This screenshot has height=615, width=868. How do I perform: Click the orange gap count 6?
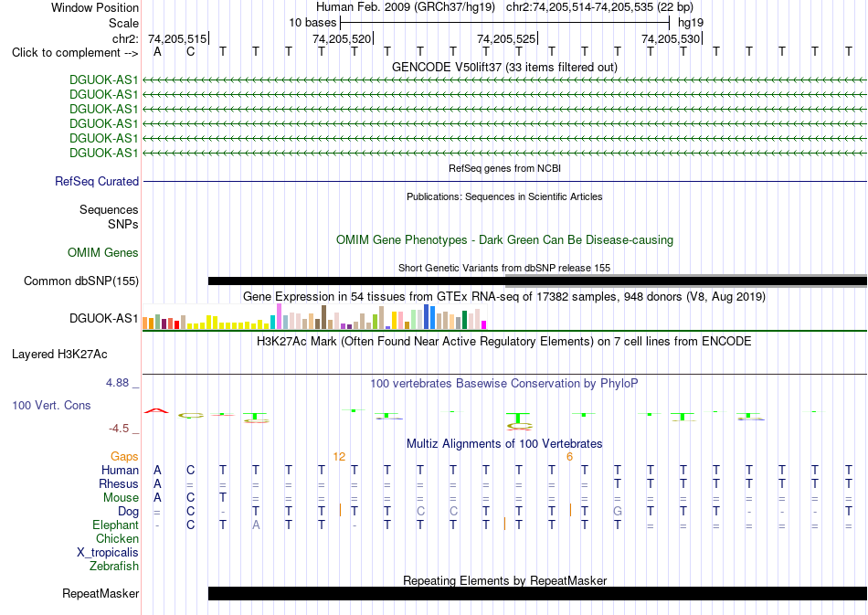[569, 457]
